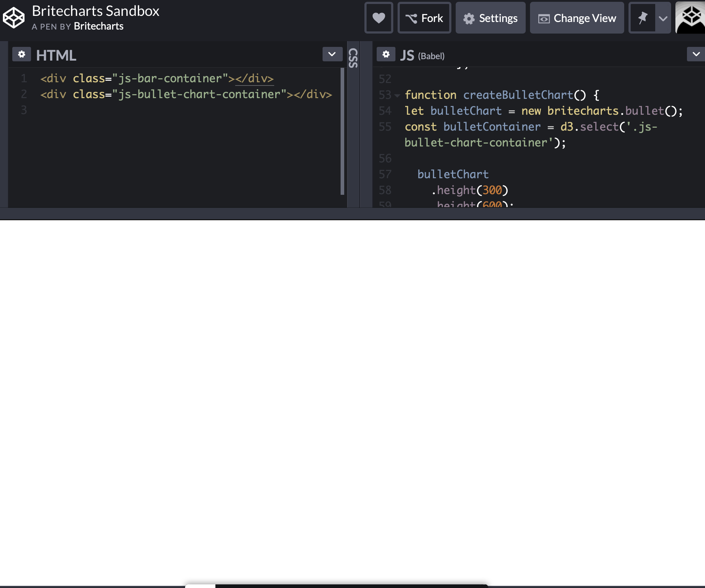The height and width of the screenshot is (588, 705).
Task: Open the JS panel dropdown chevron
Action: coord(696,54)
